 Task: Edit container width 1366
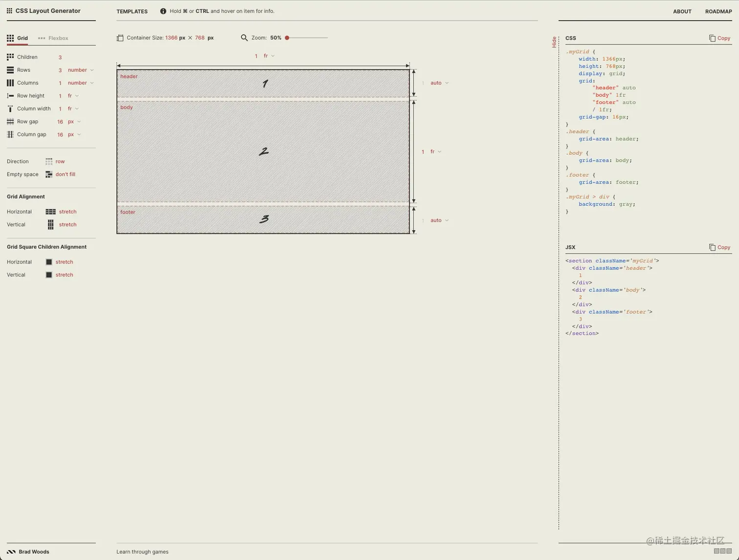coord(172,38)
